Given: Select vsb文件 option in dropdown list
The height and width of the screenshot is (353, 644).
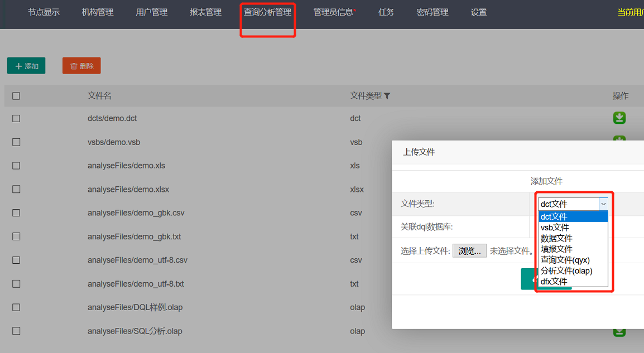Looking at the screenshot, I should tap(573, 228).
